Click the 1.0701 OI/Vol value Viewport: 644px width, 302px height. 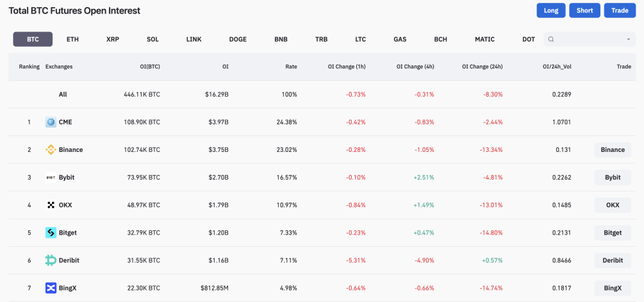click(x=562, y=122)
